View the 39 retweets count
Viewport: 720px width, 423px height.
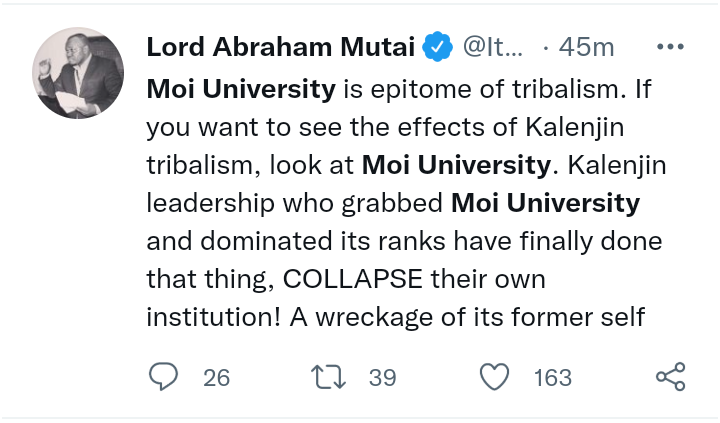coord(382,378)
